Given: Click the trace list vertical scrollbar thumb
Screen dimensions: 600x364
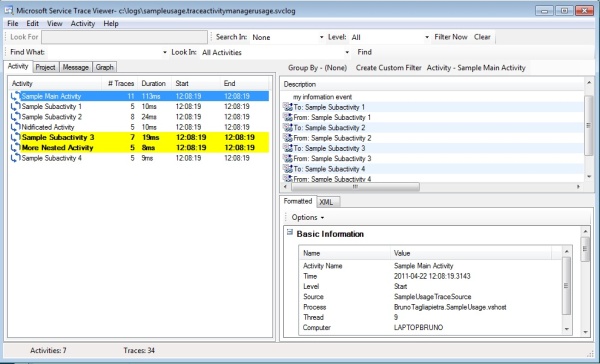Looking at the screenshot, I should (x=589, y=125).
